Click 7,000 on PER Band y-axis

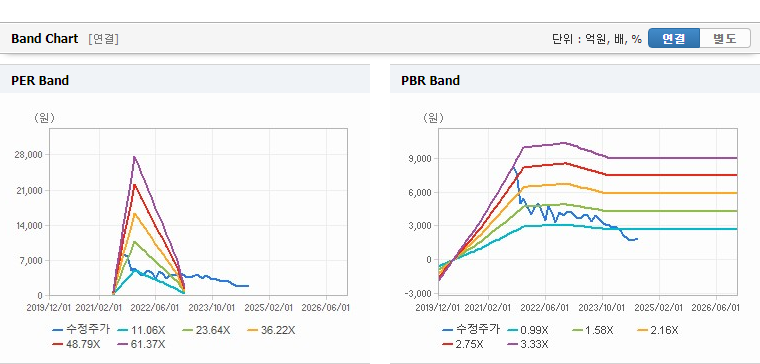click(x=32, y=261)
